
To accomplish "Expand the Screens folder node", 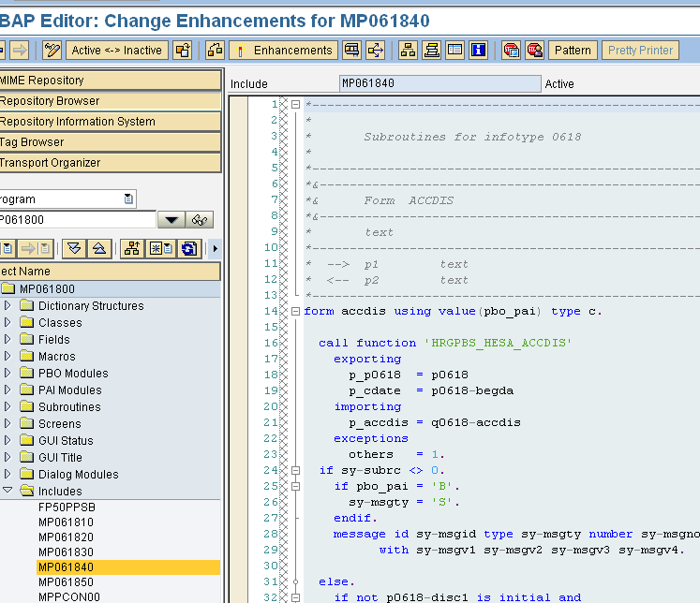I will pos(7,423).
